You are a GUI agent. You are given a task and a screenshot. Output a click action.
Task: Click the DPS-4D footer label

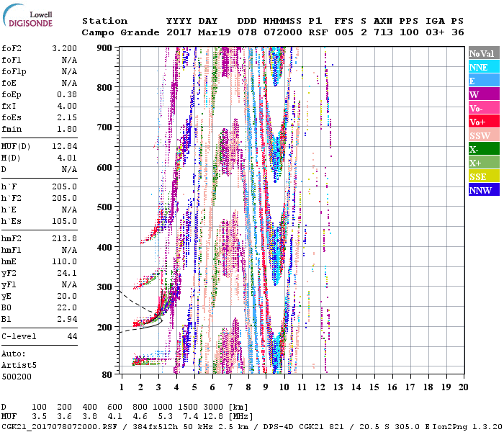(x=279, y=426)
